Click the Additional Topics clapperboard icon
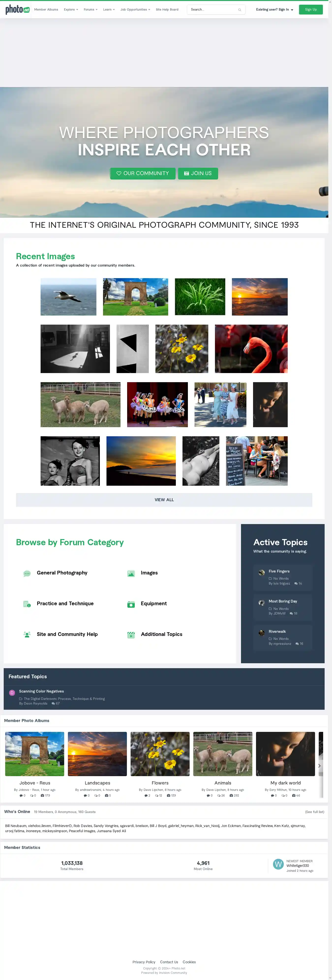 pos(131,634)
